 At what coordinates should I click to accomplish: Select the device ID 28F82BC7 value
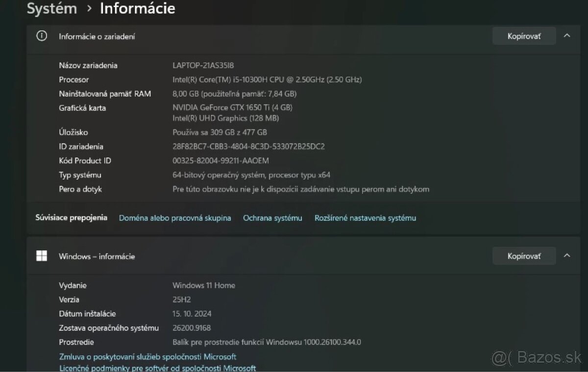248,146
